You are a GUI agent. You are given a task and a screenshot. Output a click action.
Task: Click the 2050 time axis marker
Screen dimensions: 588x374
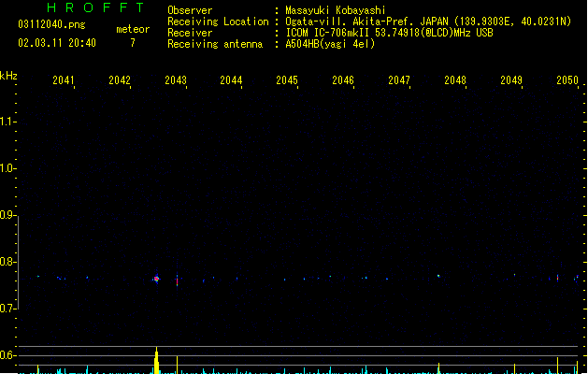coord(567,80)
